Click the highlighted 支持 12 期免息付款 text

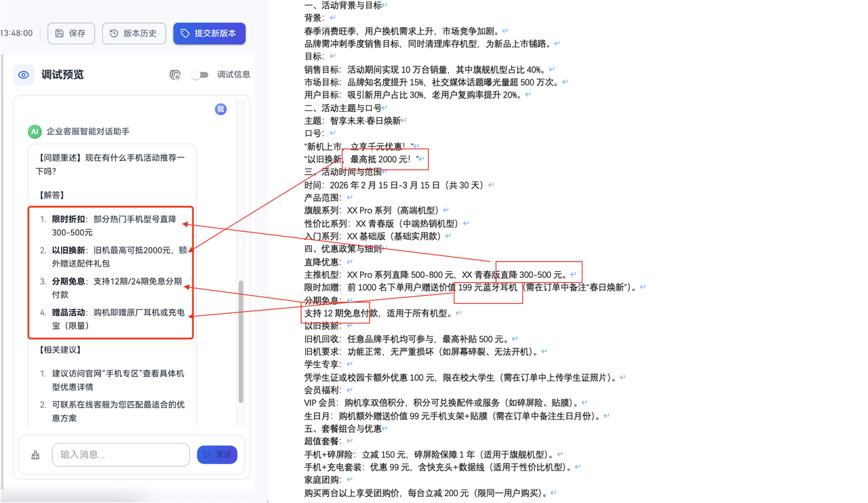click(x=335, y=313)
